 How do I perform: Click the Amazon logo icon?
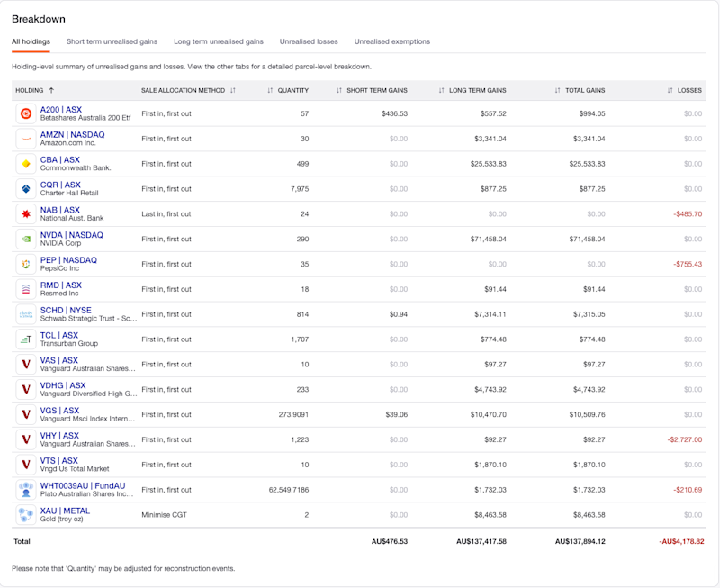26,139
